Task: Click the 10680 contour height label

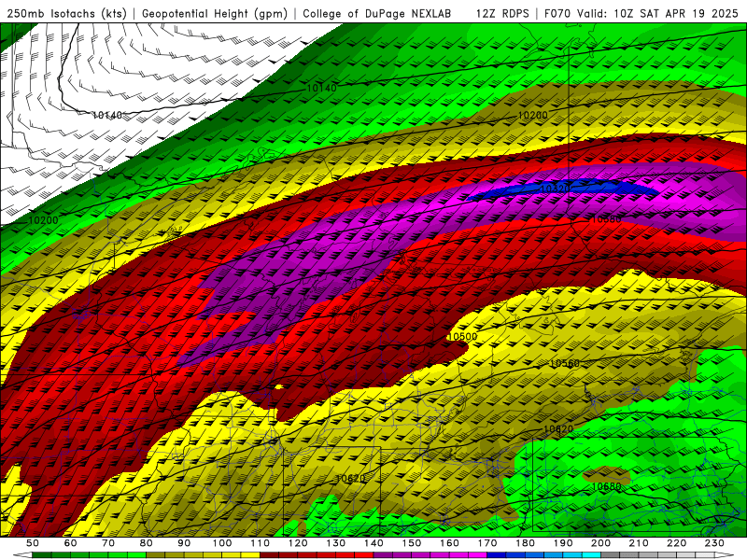Action: click(606, 486)
